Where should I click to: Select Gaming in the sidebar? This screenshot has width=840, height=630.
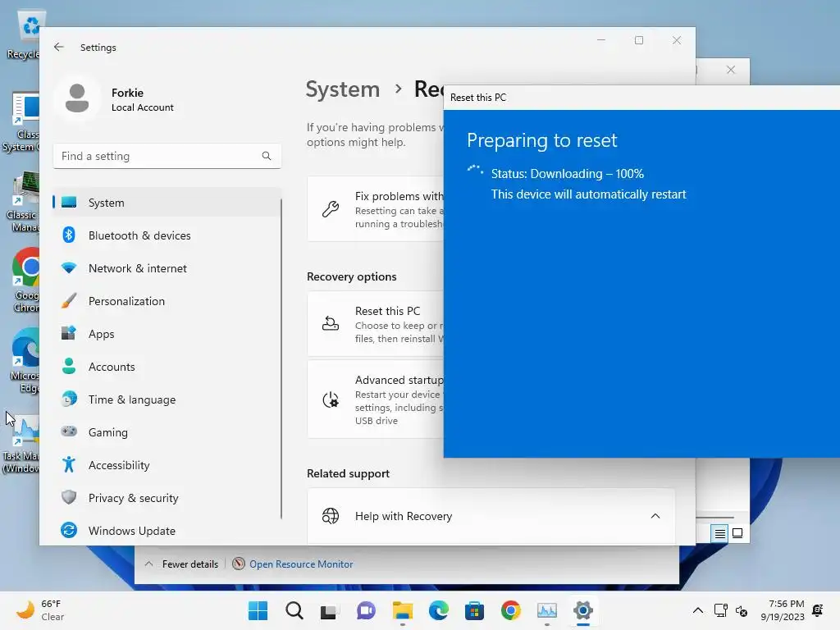(x=167, y=432)
